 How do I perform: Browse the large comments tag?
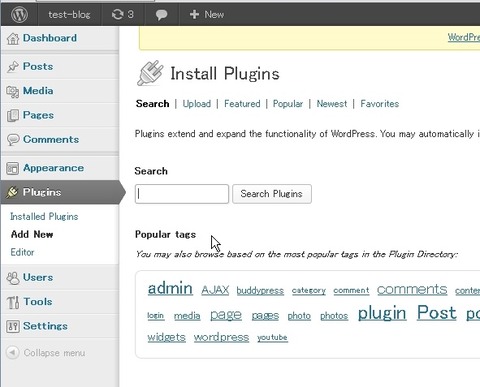click(412, 289)
